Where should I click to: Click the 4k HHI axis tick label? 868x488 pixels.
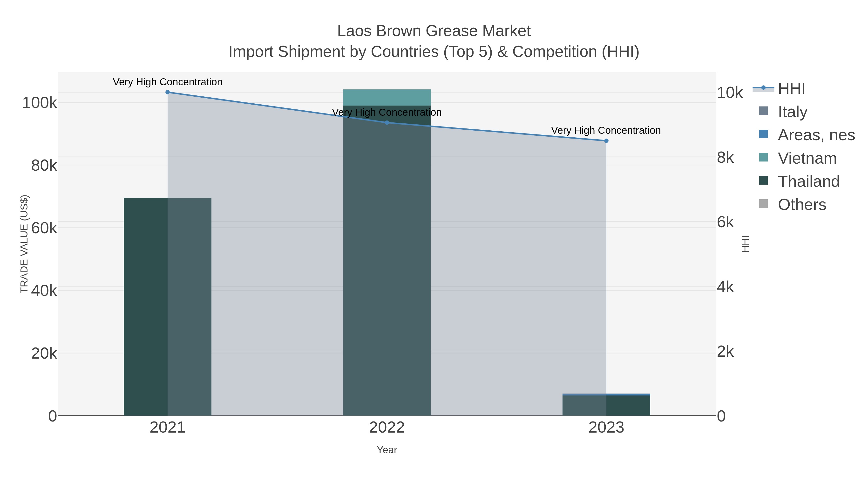click(x=726, y=287)
